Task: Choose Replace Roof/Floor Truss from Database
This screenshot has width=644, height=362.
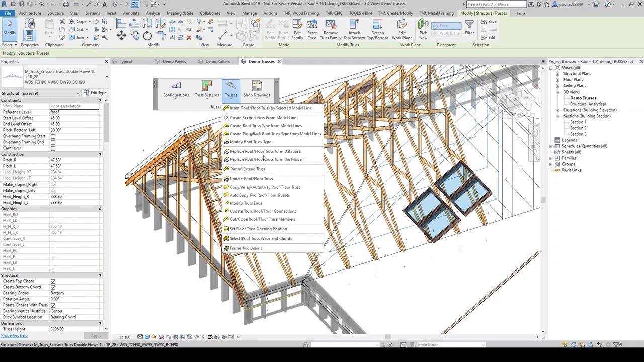Action: click(265, 151)
